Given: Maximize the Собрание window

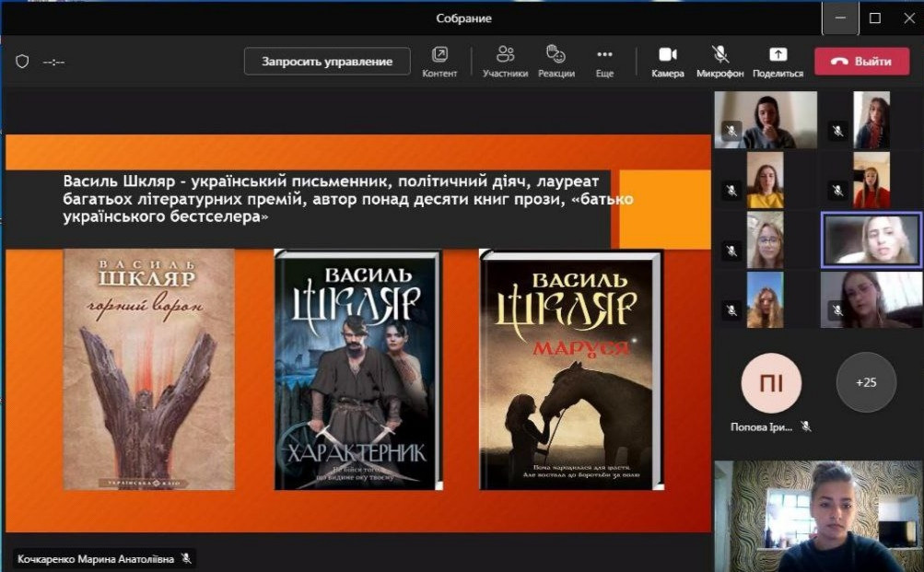Looking at the screenshot, I should coord(875,18).
